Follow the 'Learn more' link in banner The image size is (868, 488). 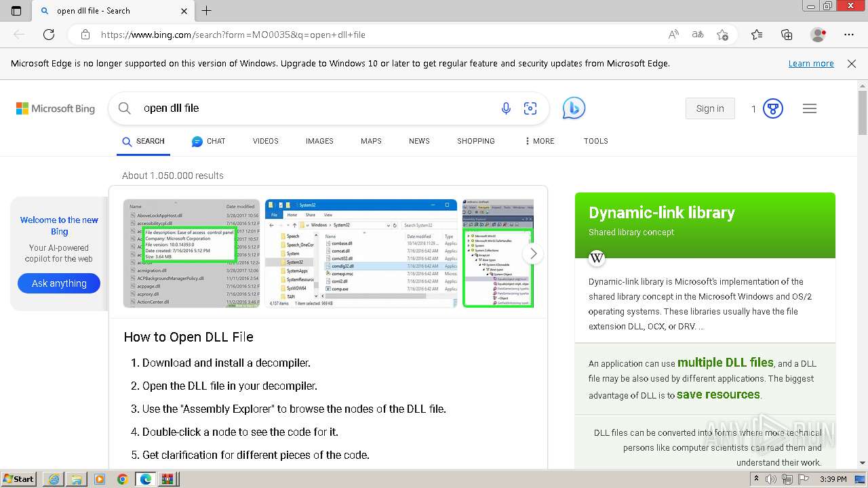coord(811,64)
